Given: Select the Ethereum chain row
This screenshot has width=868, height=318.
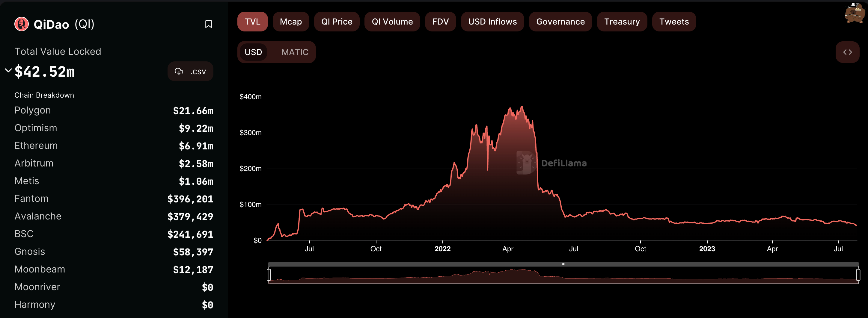Looking at the screenshot, I should 114,146.
